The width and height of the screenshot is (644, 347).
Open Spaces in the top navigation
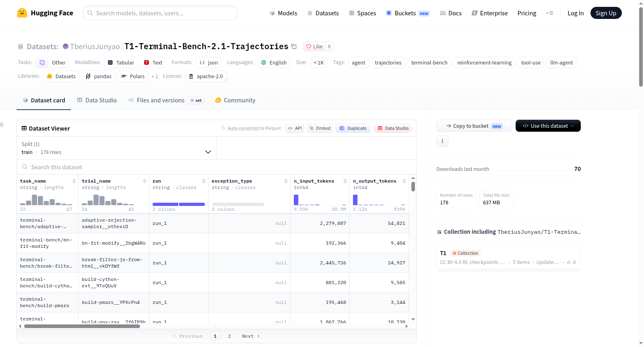[x=363, y=13]
